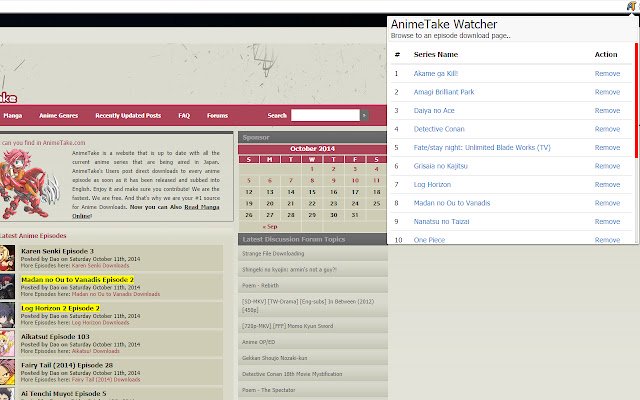Viewport: 640px width, 400px height.
Task: Open the FAQ page
Action: pos(184,116)
